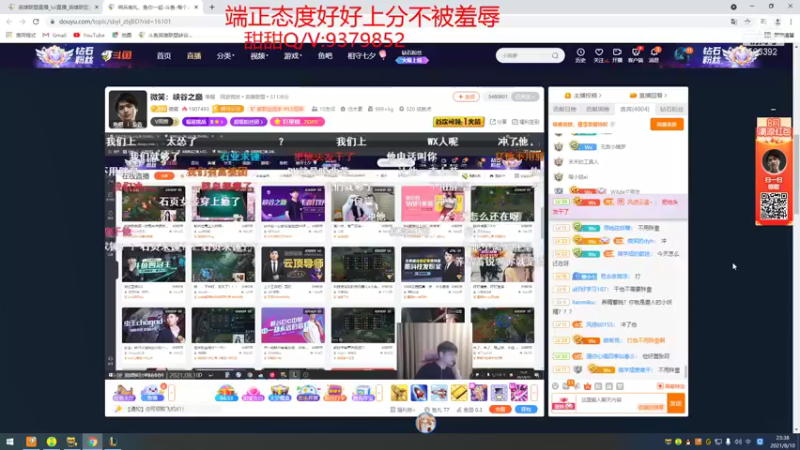Click the Douyu logo in the header
This screenshot has width=800, height=450.
116,55
